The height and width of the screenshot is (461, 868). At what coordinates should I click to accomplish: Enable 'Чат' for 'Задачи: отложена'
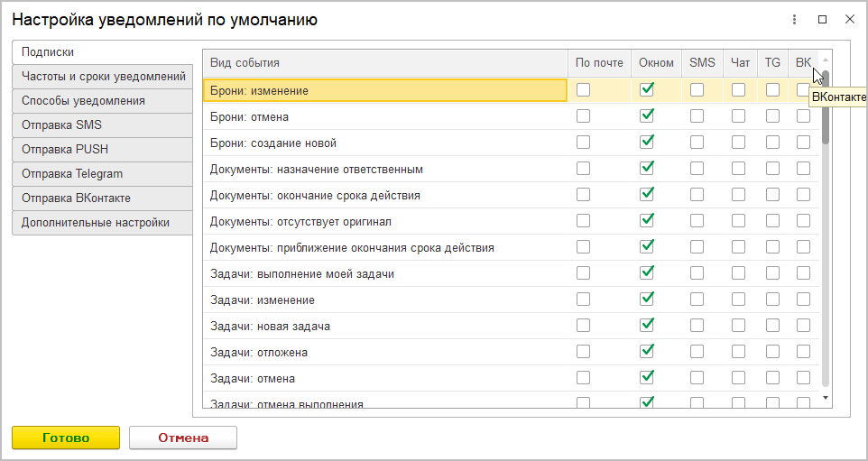(x=739, y=351)
